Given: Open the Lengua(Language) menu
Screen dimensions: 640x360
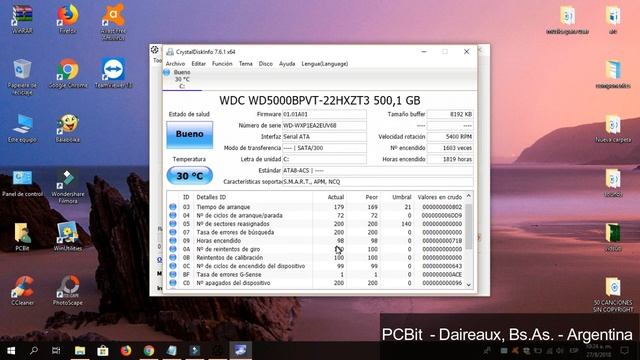Looking at the screenshot, I should tap(324, 64).
